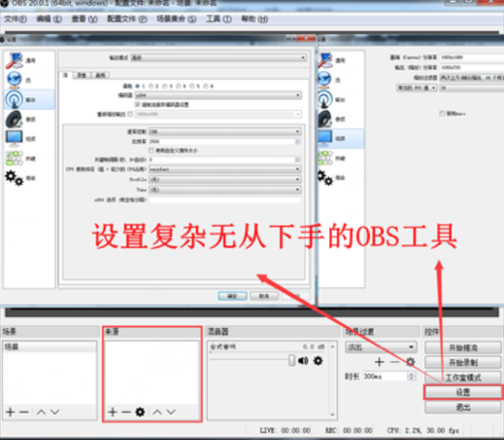Image resolution: width=504 pixels, height=440 pixels.
Task: Click the x264 options input field
Action: tap(225, 200)
